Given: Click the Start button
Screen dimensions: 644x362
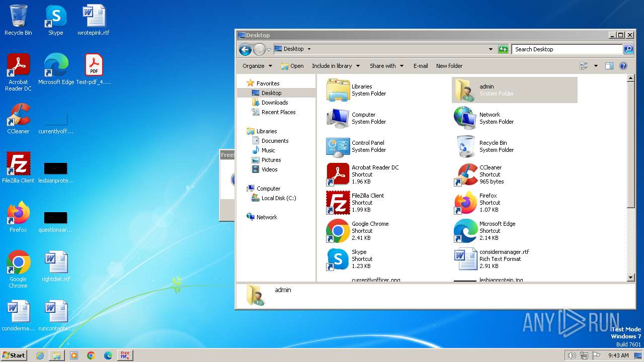Looking at the screenshot, I should click(14, 355).
